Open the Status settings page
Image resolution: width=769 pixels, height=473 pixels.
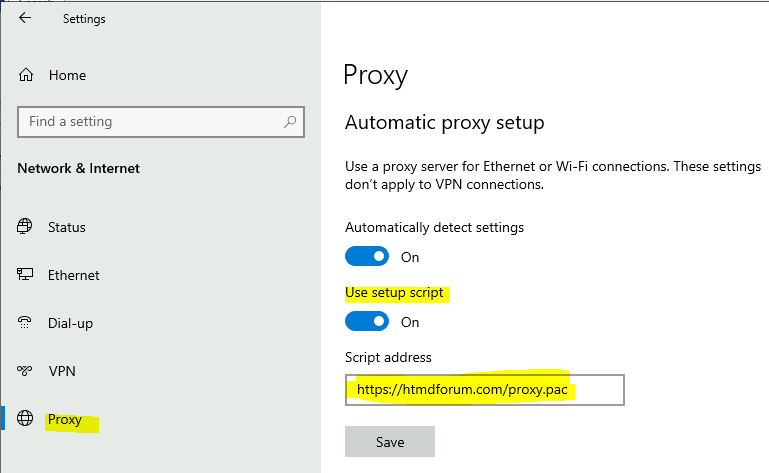(67, 227)
